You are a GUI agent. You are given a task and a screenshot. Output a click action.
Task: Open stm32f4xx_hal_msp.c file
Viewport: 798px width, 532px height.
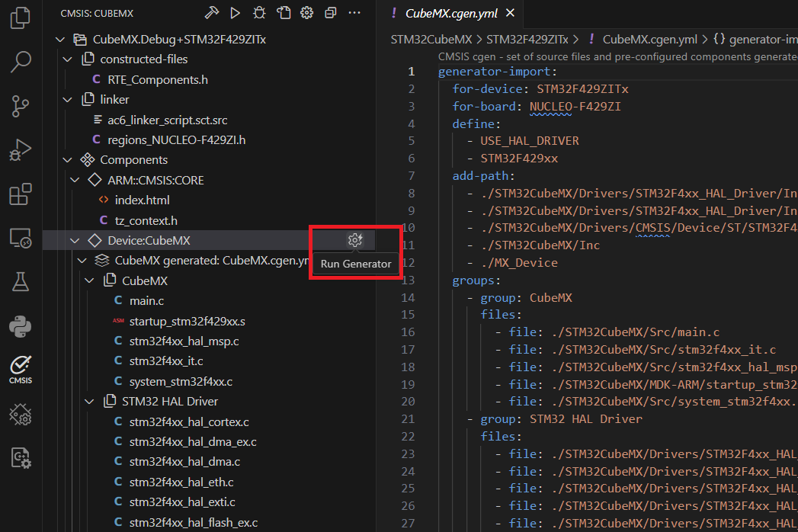click(184, 341)
